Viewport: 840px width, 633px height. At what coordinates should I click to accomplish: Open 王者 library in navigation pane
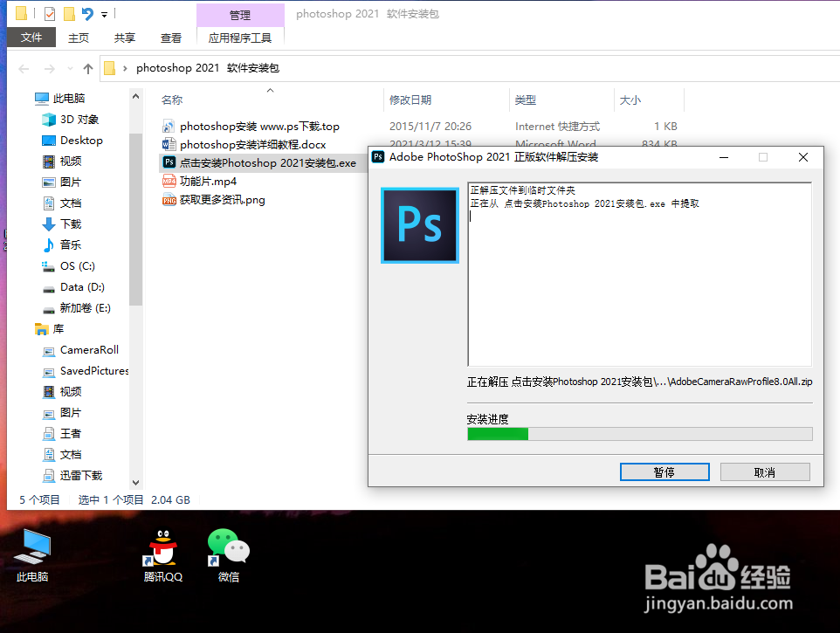(70, 434)
